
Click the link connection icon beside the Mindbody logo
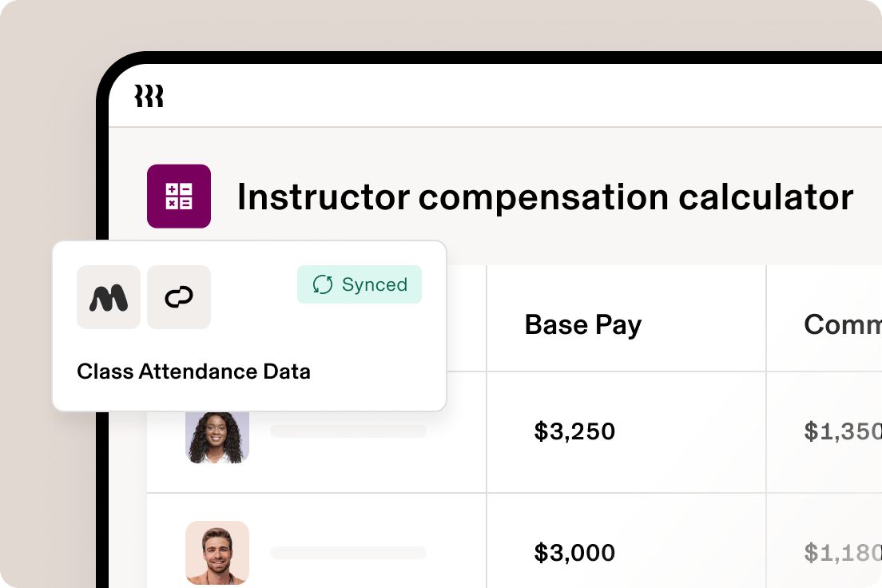(x=179, y=297)
